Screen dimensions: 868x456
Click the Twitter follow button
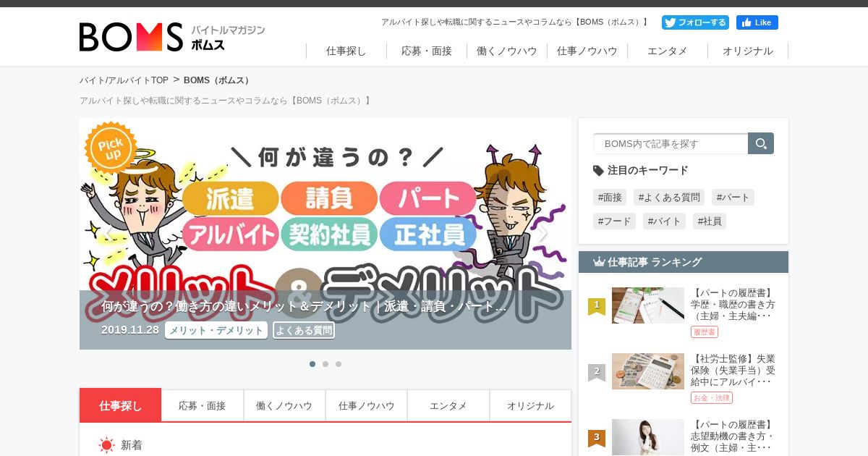click(695, 22)
